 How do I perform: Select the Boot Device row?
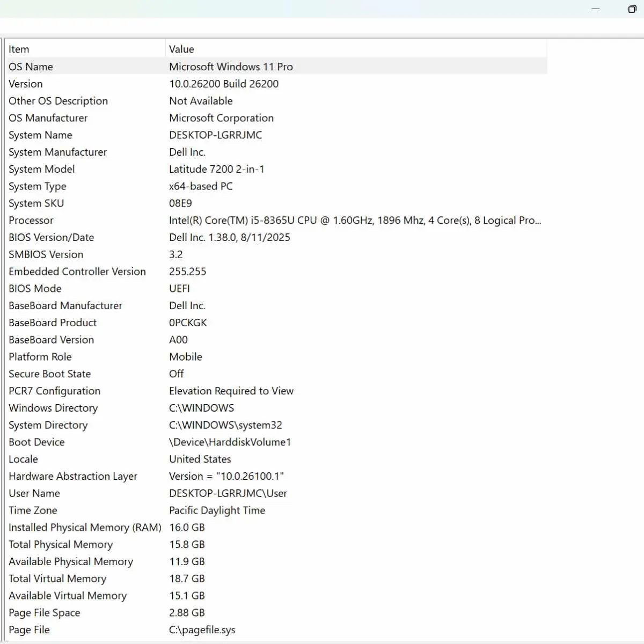[276, 442]
